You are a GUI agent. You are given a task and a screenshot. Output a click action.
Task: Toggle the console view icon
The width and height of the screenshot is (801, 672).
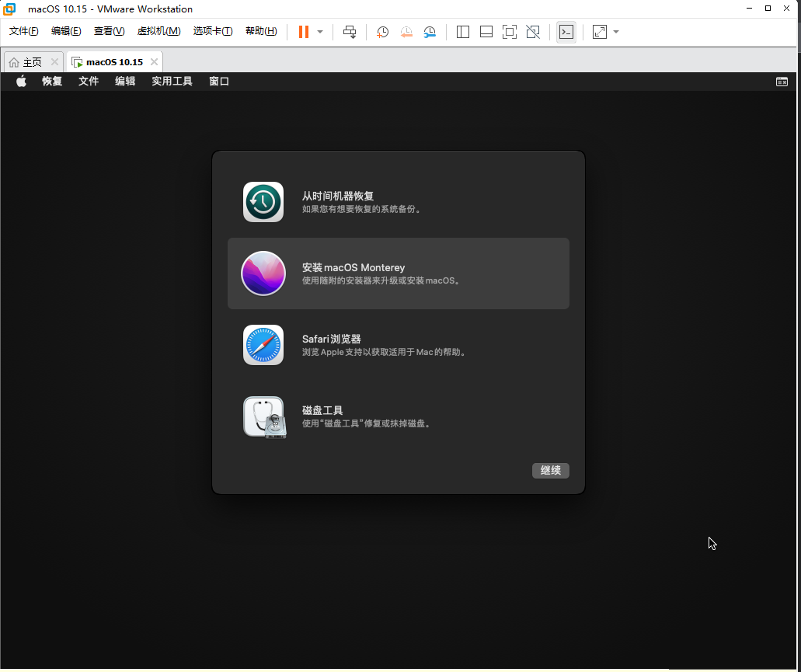(x=566, y=32)
